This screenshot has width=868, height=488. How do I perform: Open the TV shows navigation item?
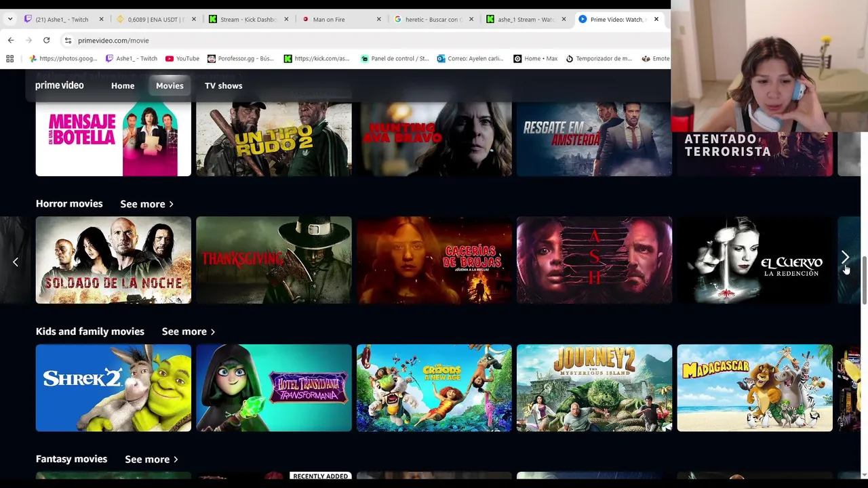pyautogui.click(x=223, y=85)
